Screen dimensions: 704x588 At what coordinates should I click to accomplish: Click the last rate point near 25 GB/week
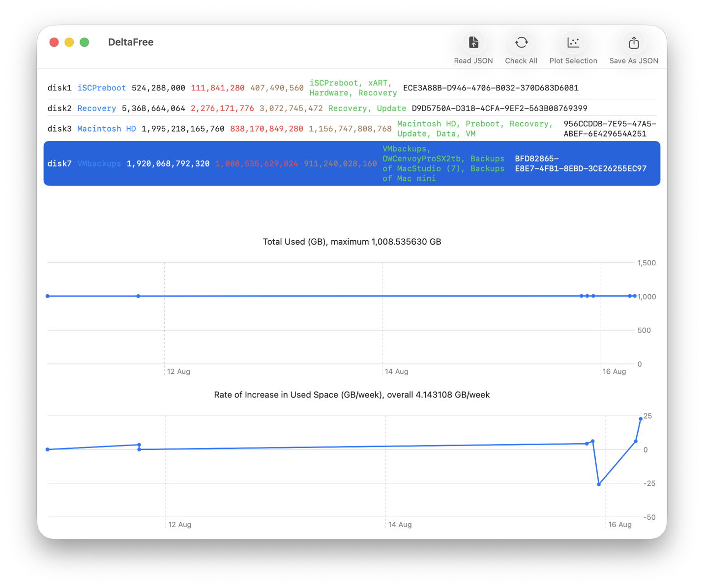coord(641,419)
